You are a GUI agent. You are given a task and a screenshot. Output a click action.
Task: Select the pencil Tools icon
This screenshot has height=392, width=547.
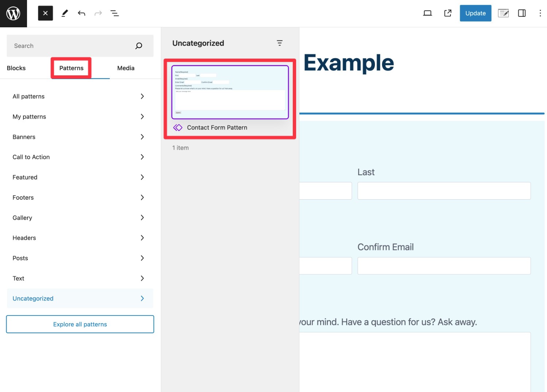65,13
